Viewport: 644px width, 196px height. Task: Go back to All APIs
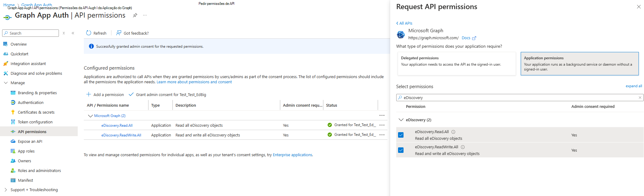click(404, 23)
